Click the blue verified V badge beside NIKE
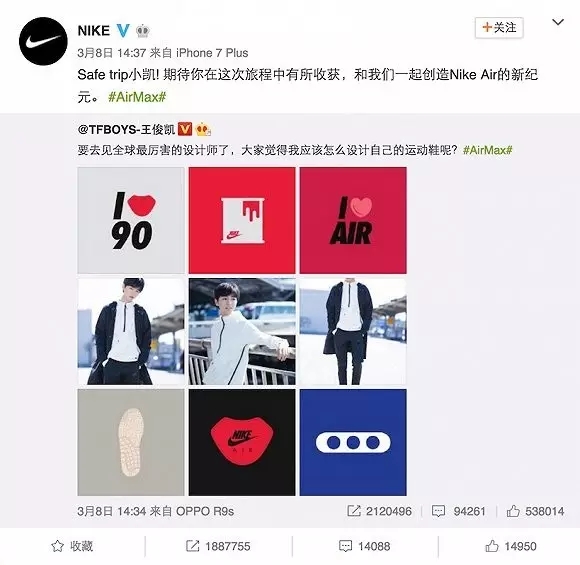This screenshot has height=565, width=580. tap(123, 30)
